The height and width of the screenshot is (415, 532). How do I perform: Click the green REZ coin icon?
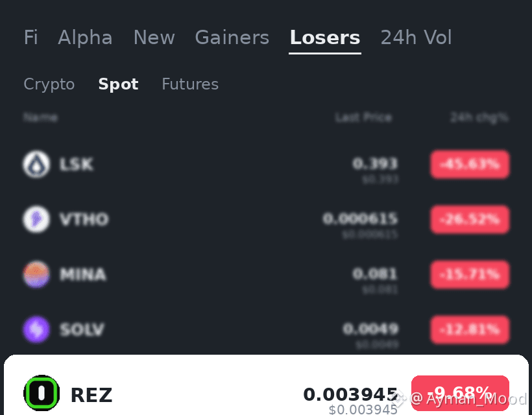42,394
